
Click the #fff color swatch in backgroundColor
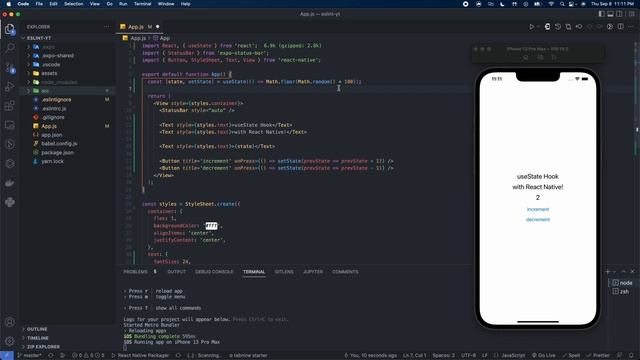211,226
